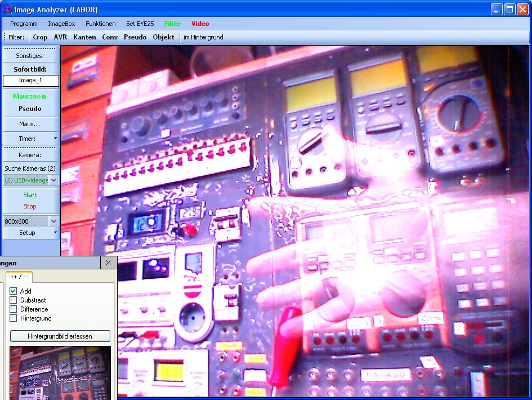Tick the Difference checkbox

click(14, 309)
